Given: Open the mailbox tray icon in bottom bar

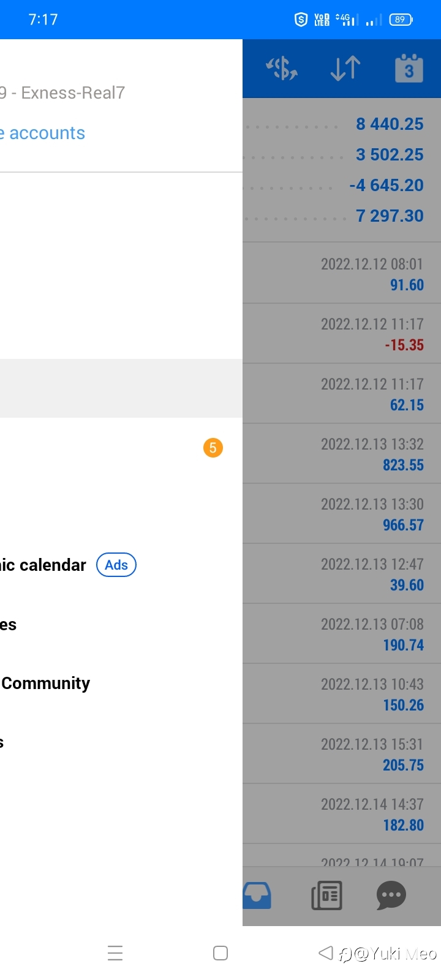Looking at the screenshot, I should 257,895.
